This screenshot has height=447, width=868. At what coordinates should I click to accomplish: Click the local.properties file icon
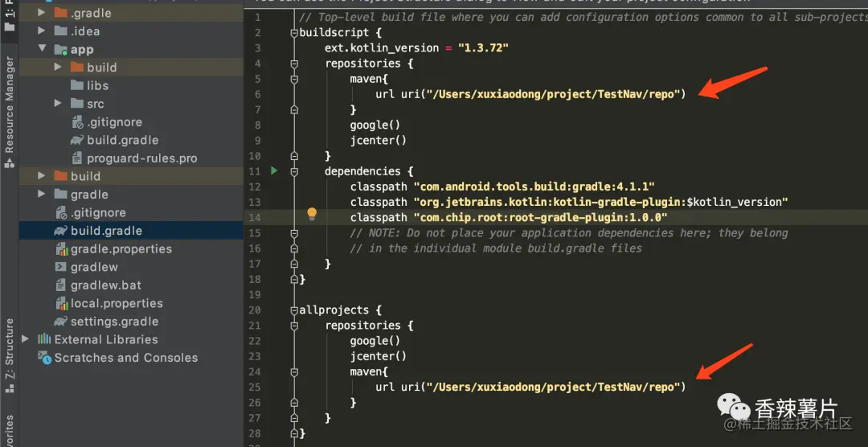[x=61, y=303]
